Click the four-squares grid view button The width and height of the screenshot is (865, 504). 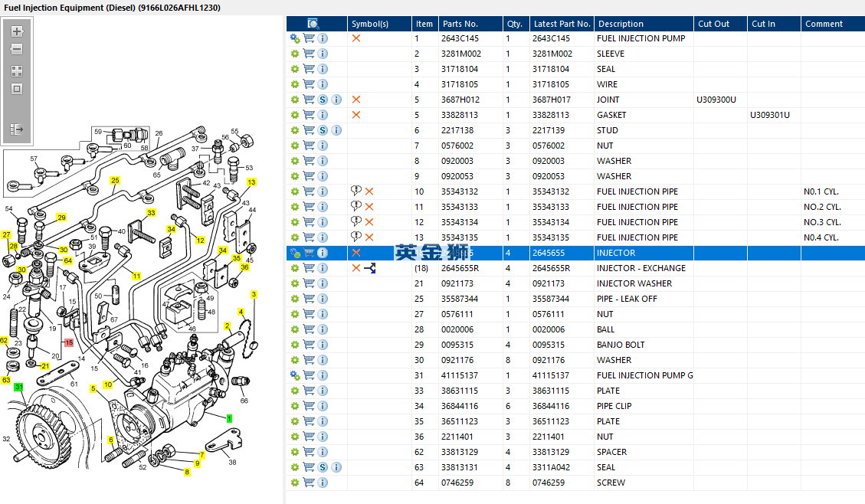pyautogui.click(x=17, y=70)
